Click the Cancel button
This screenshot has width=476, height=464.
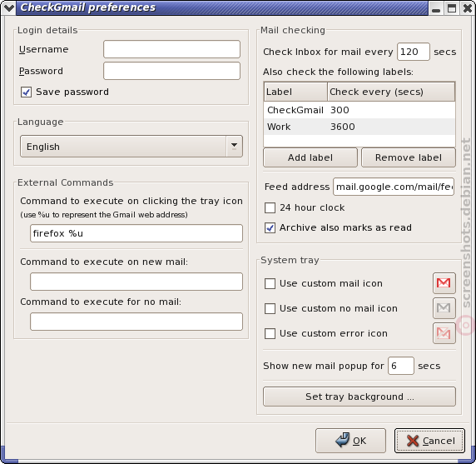point(429,441)
